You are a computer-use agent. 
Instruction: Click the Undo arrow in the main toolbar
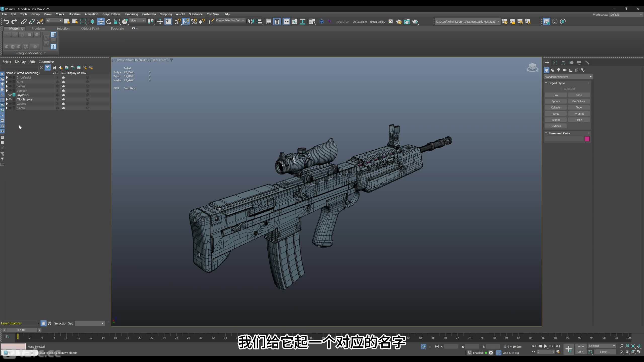[x=6, y=22]
